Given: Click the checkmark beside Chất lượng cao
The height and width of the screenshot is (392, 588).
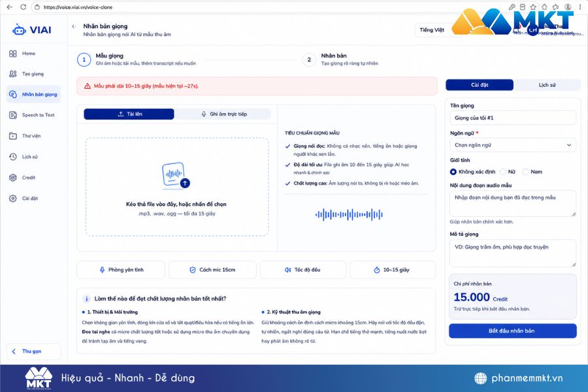Looking at the screenshot, I should pyautogui.click(x=287, y=184).
